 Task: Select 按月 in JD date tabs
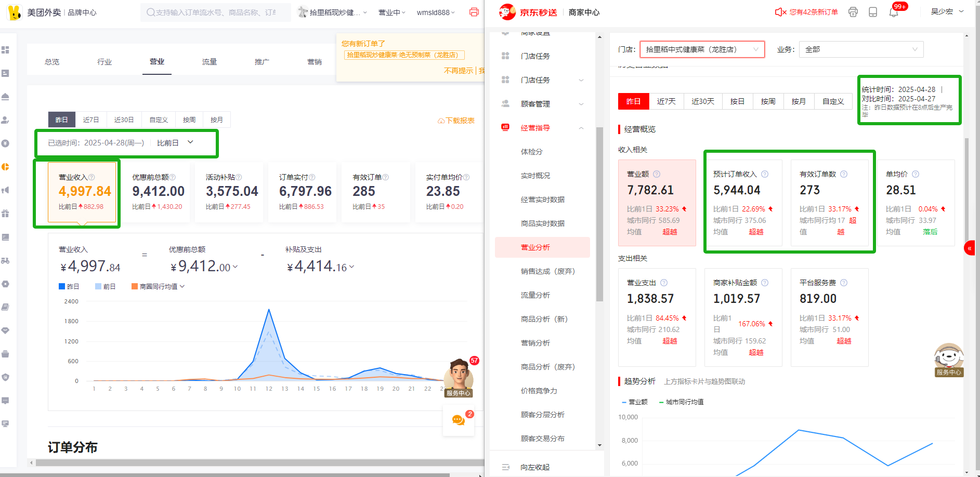click(x=799, y=101)
